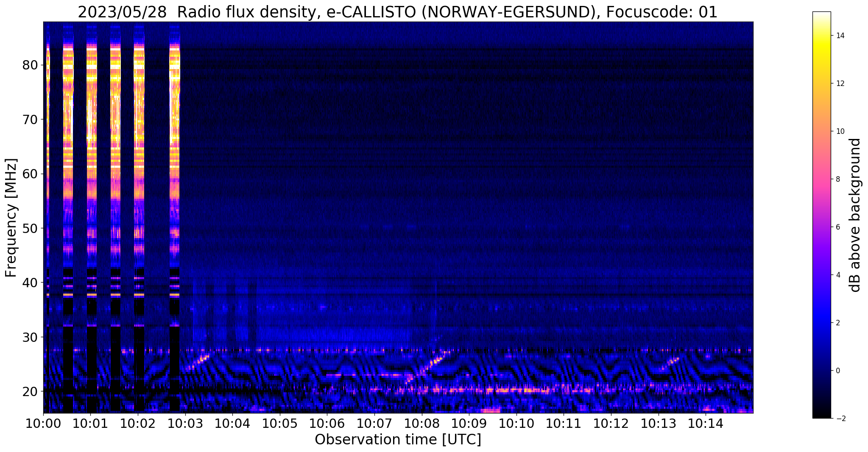Click the 10:11 time tick label
Viewport: 868px width, 452px height.
[x=564, y=423]
